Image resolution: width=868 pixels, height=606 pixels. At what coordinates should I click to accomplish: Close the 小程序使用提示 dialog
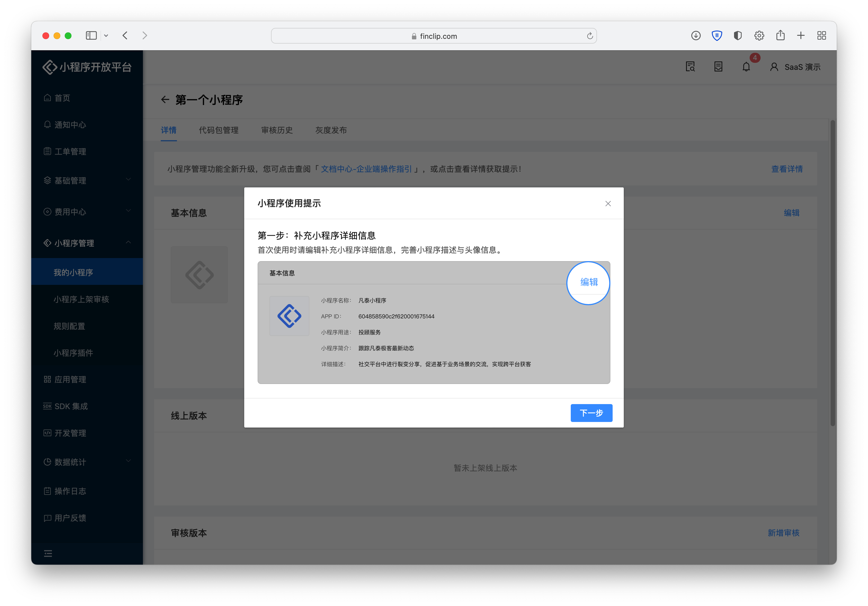[608, 204]
